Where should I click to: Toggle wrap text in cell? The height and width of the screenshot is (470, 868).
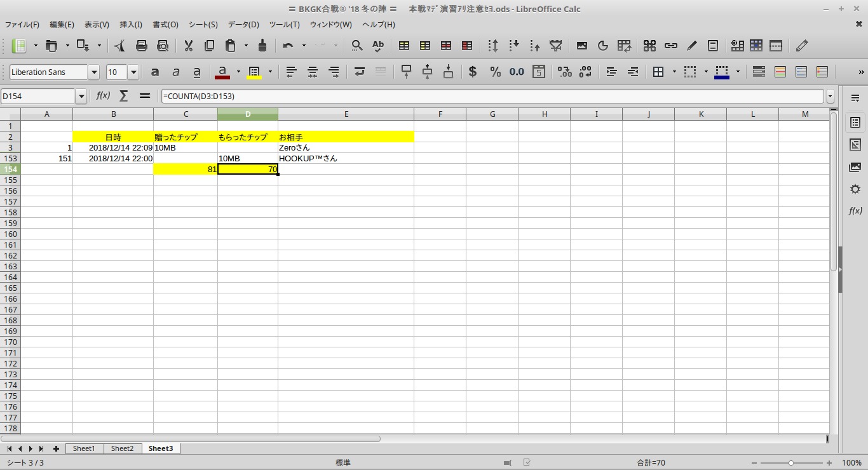click(x=360, y=72)
